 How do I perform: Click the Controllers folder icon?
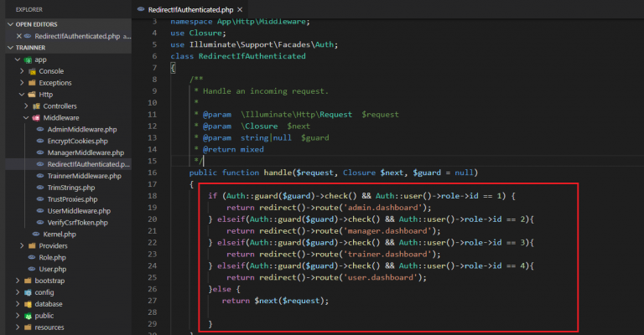click(x=37, y=106)
